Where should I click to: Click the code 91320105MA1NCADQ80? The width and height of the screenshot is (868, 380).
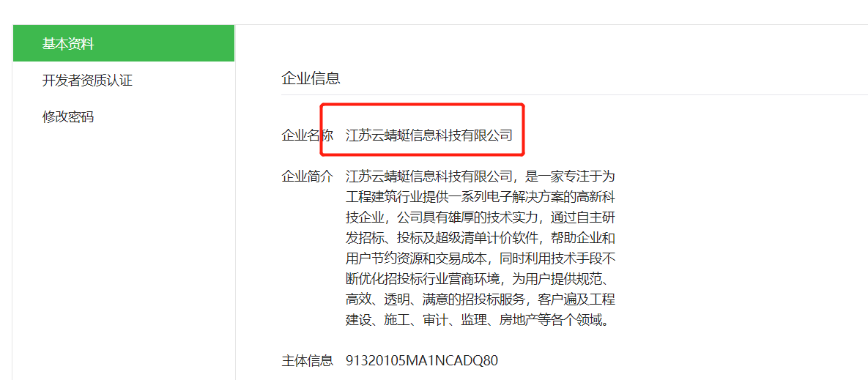point(422,361)
